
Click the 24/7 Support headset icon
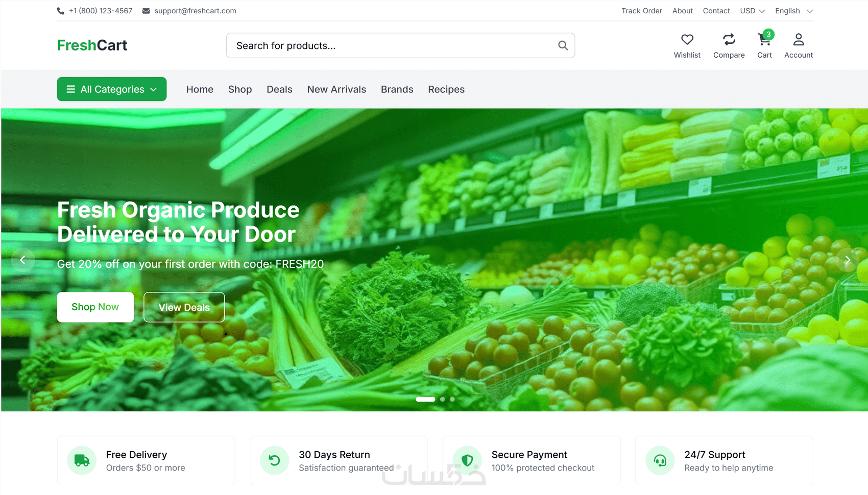(660, 460)
